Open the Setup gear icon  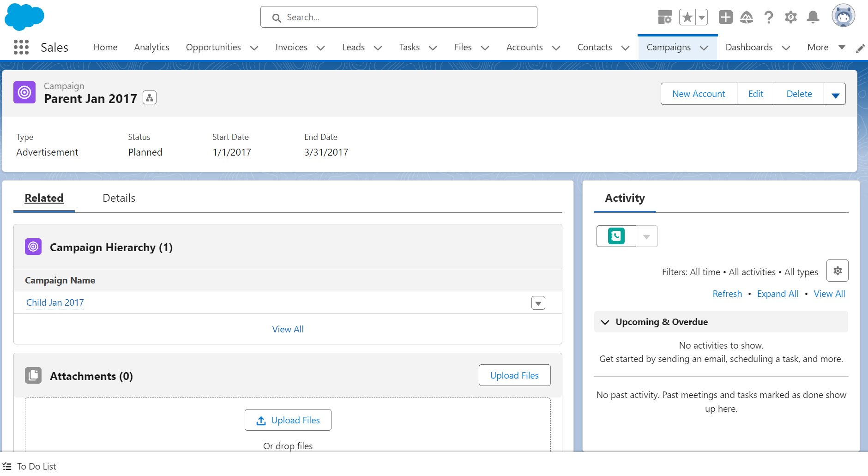pos(790,18)
